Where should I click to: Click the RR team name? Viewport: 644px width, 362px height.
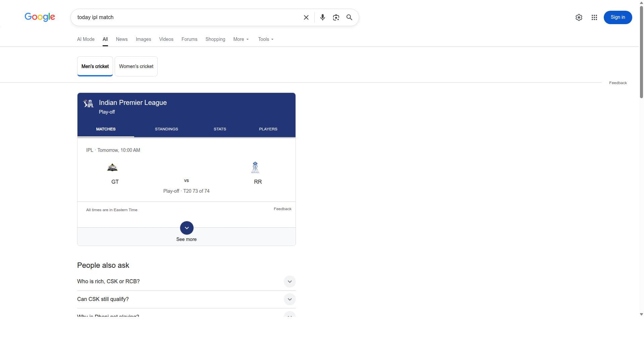pyautogui.click(x=258, y=182)
